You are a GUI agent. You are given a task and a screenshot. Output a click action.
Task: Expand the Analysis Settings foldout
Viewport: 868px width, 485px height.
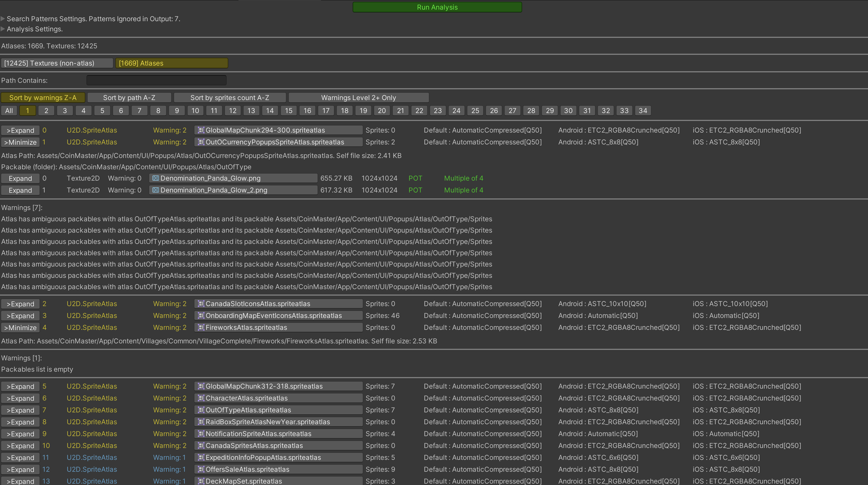(3, 29)
